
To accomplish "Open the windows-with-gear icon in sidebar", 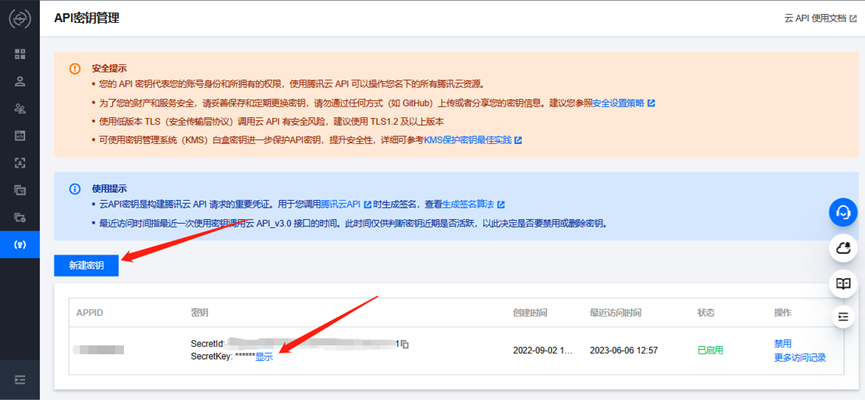I will (x=20, y=217).
